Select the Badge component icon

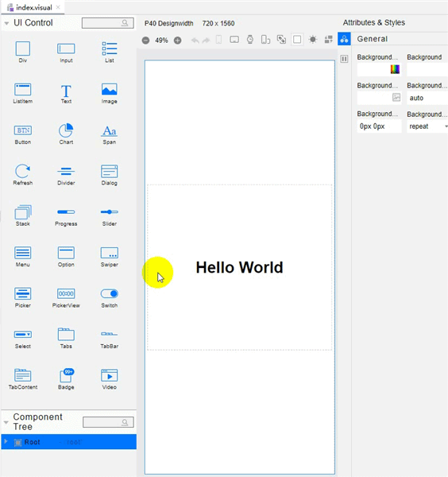tap(67, 375)
